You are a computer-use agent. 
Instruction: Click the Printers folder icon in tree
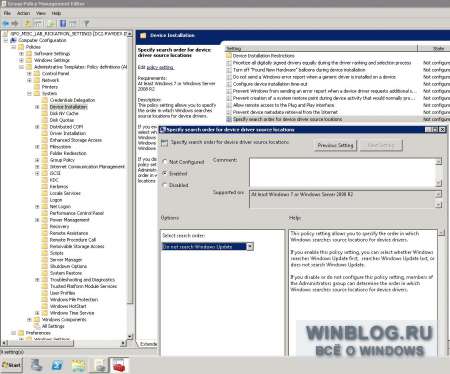[x=37, y=87]
